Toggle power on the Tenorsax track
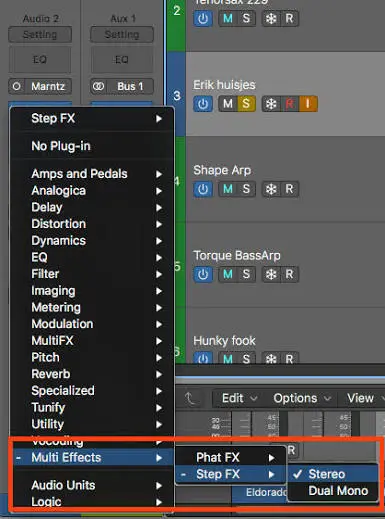Screen dimensions: 385x519 203,18
